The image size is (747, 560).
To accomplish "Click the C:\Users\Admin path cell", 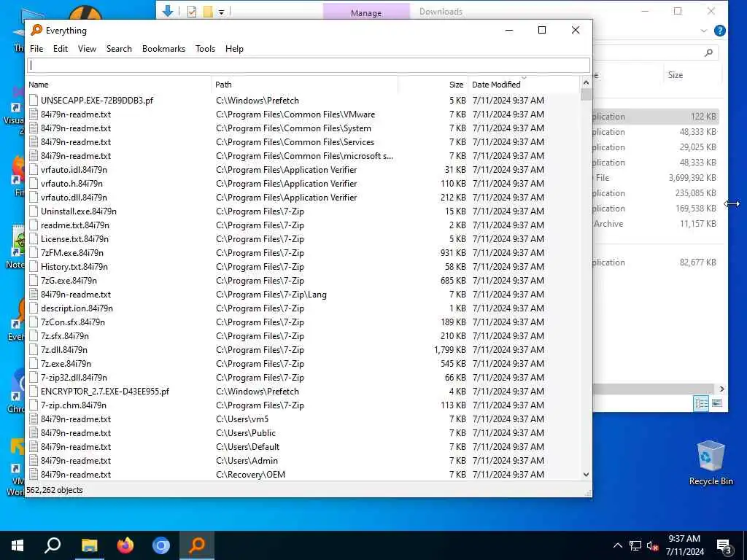I will point(247,460).
